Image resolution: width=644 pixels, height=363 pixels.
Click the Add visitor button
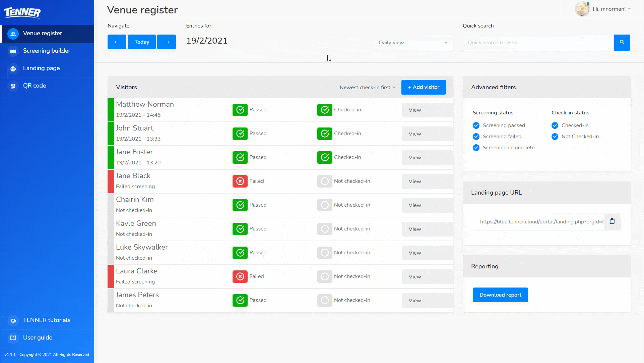(423, 87)
